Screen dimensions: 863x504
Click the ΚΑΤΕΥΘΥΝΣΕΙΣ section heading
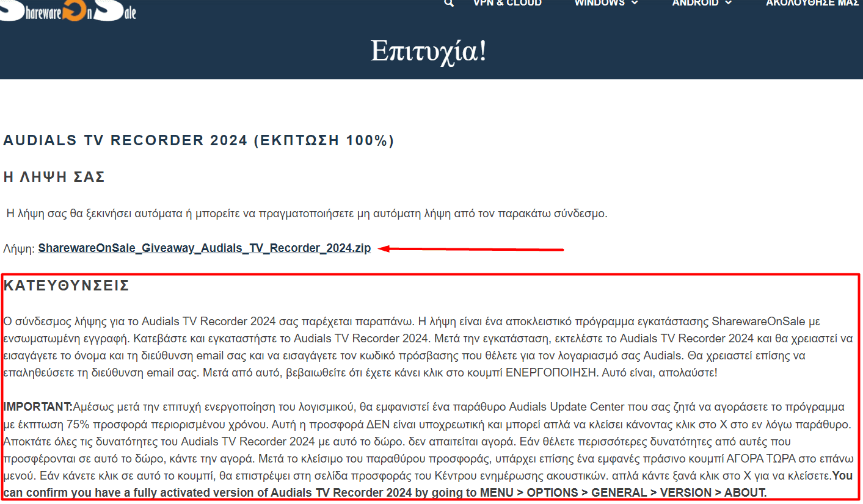67,286
